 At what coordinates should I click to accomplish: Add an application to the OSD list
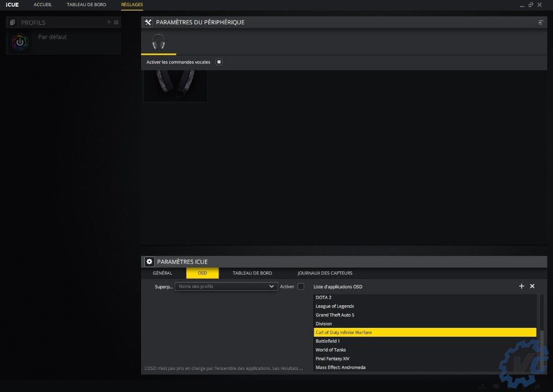tap(521, 286)
